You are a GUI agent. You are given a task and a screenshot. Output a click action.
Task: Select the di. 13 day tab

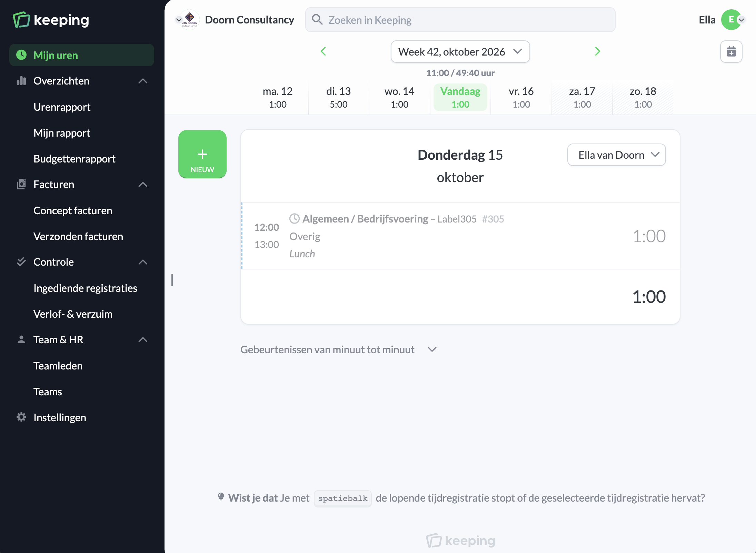tap(338, 98)
